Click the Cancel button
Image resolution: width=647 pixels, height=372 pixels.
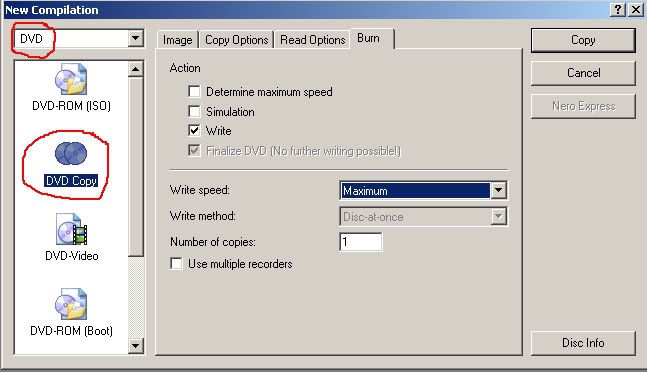click(x=583, y=73)
